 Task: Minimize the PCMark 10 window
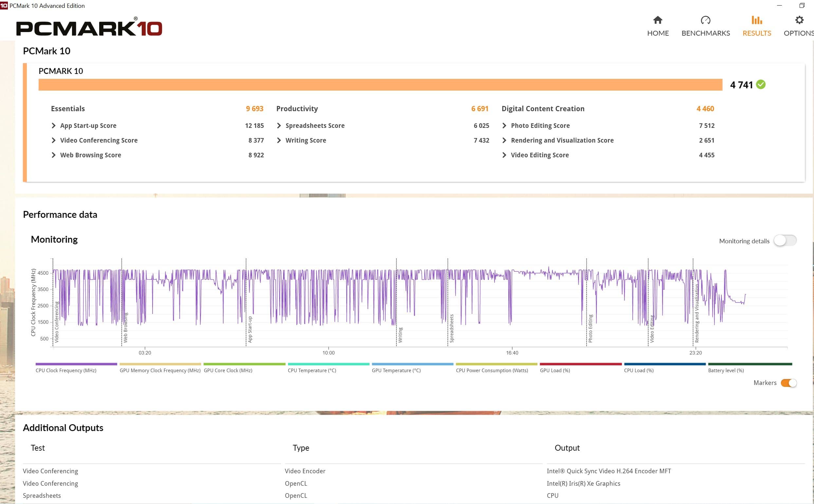tap(779, 5)
